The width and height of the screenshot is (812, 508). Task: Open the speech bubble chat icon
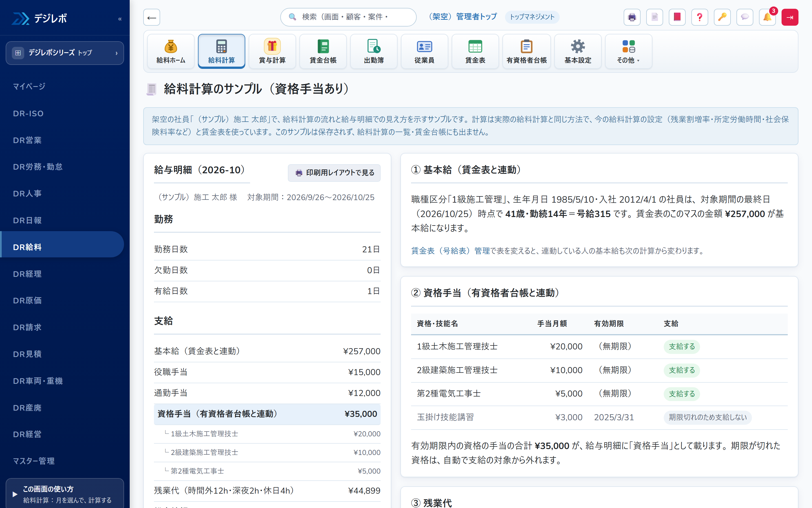[745, 17]
